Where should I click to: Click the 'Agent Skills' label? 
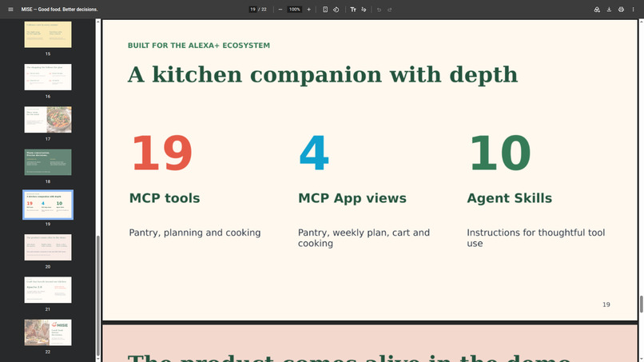coord(509,198)
